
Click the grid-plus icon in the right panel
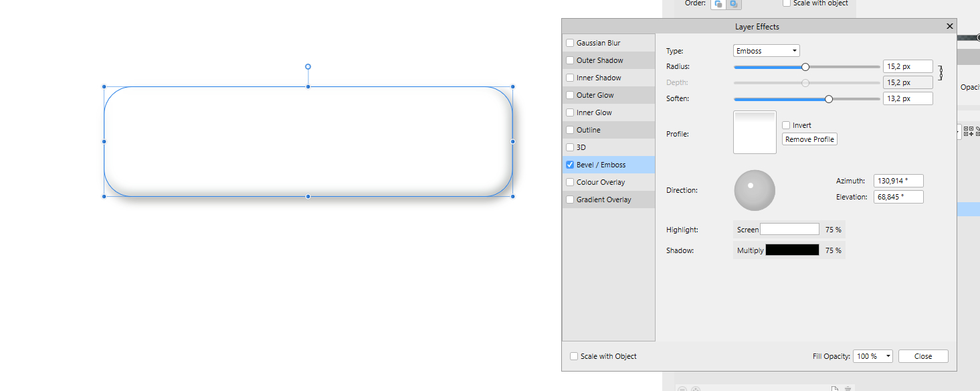(x=968, y=131)
